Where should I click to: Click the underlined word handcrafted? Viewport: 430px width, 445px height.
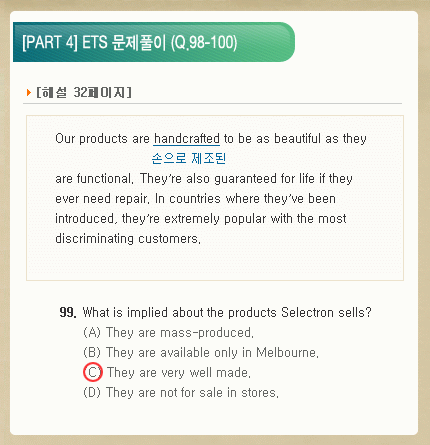tap(187, 138)
